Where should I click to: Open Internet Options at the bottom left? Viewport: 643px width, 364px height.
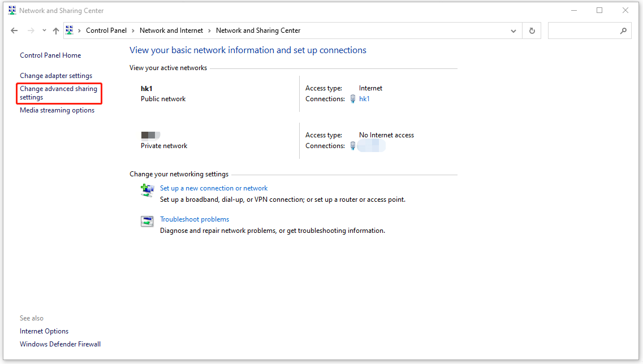pyautogui.click(x=44, y=331)
